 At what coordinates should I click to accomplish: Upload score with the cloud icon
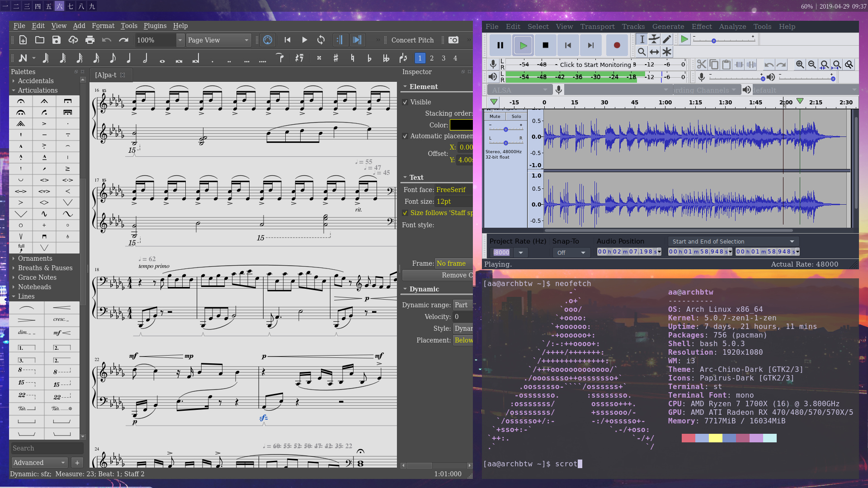click(73, 40)
